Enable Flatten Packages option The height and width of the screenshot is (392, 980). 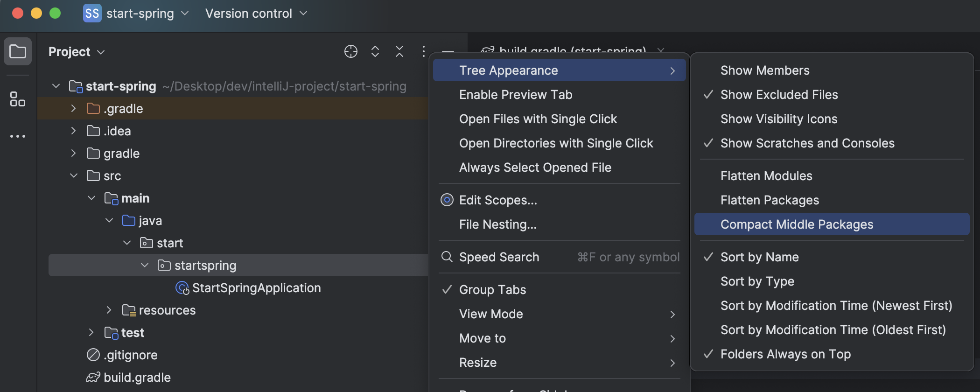pos(832,200)
